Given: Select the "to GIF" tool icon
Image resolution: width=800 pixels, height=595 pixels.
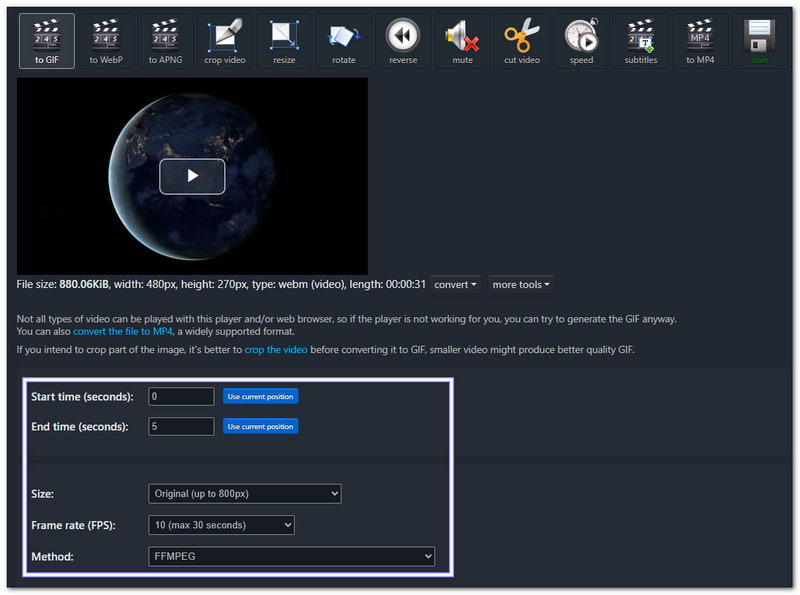Looking at the screenshot, I should tap(45, 40).
